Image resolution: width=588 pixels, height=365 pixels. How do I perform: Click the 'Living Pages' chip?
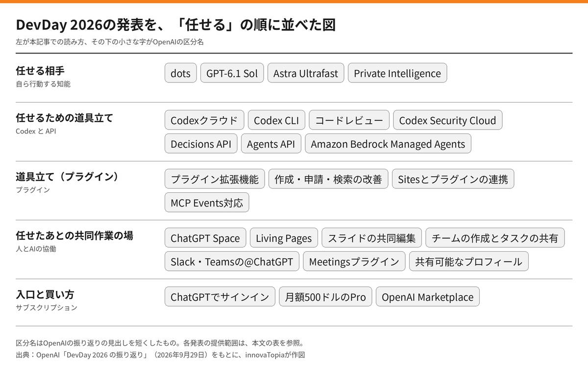284,238
